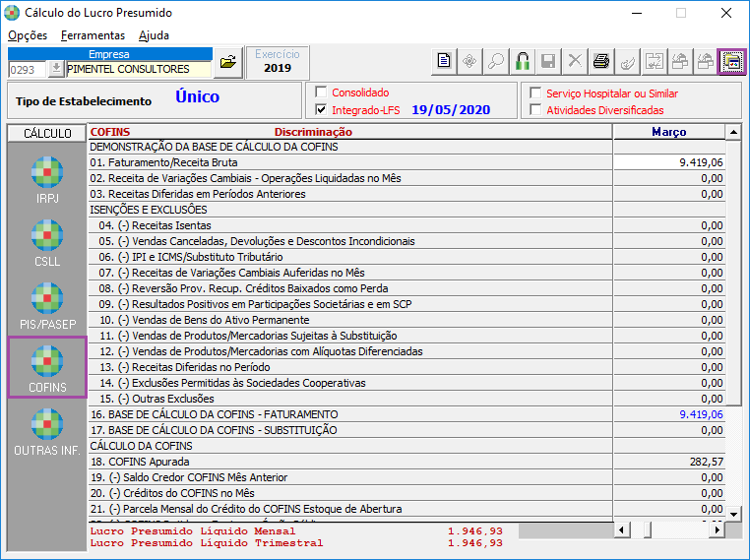
Task: Uncheck the Integrado-LFS checkbox
Action: [321, 109]
